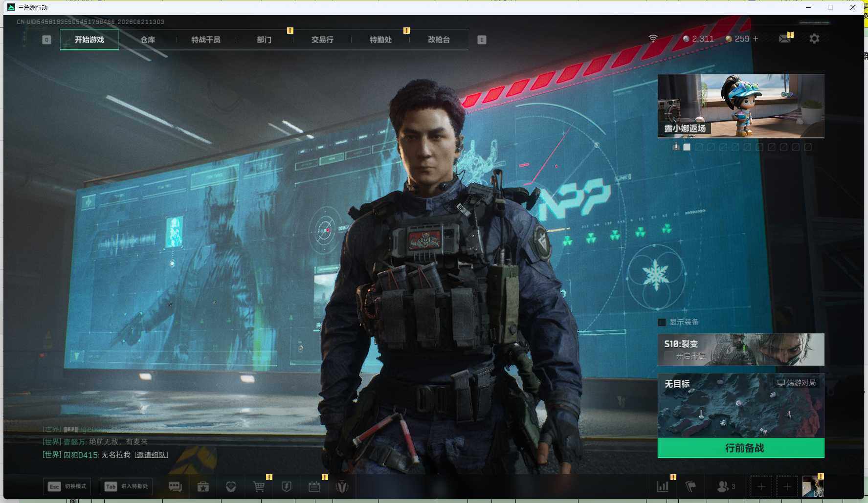This screenshot has width=868, height=503.
Task: Open the shopping cart store icon
Action: [x=259, y=486]
